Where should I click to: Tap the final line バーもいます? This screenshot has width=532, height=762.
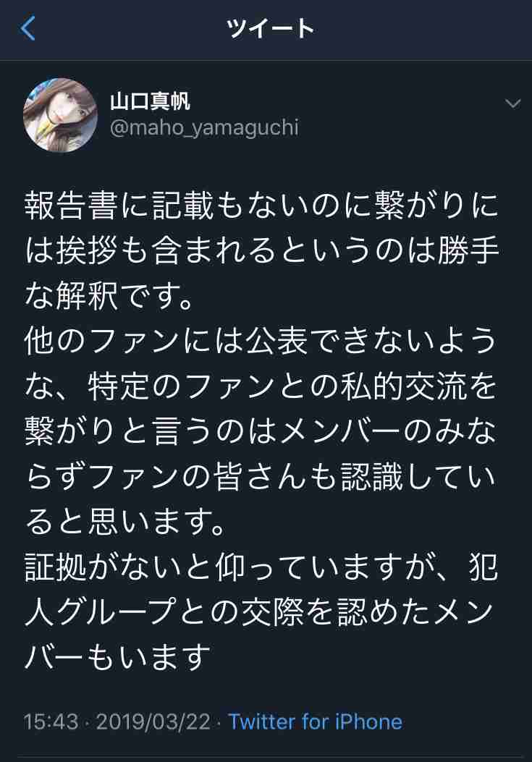coord(118,658)
